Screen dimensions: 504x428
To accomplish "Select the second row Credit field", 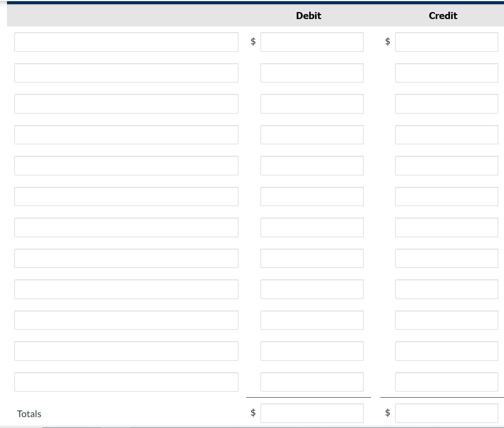I will [x=446, y=73].
